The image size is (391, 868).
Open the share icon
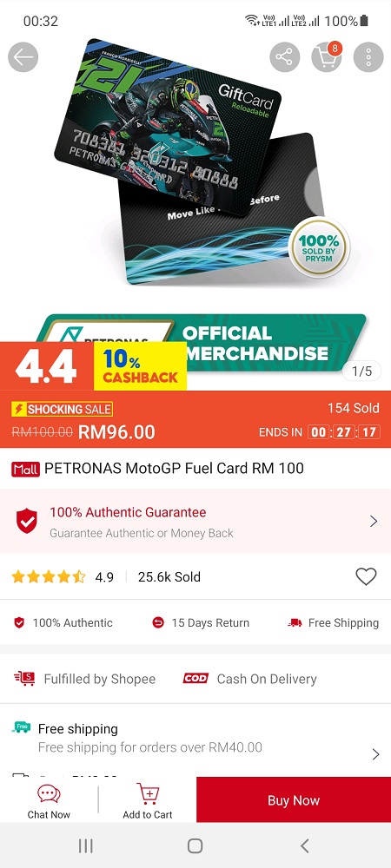click(x=285, y=57)
